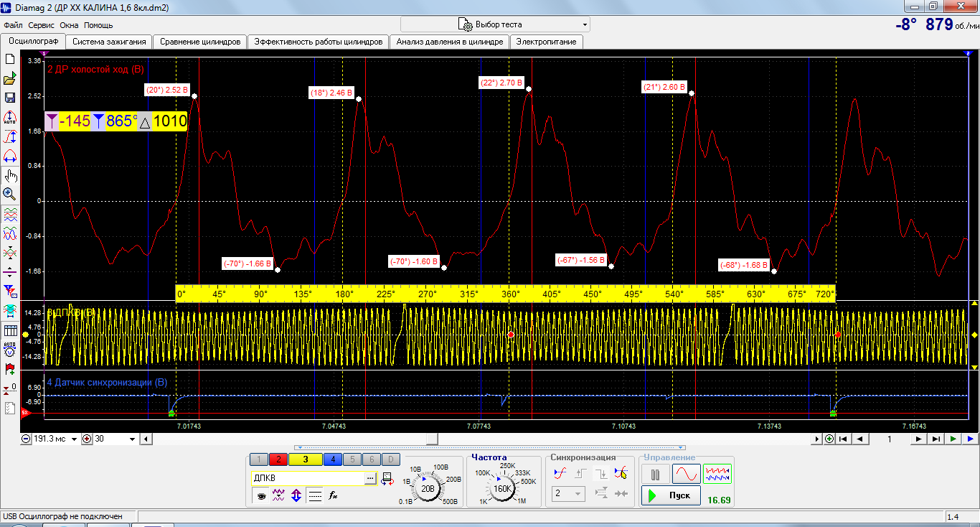The height and width of the screenshot is (527, 980).
Task: Click the red flag with plus icon
Action: pyautogui.click(x=10, y=369)
